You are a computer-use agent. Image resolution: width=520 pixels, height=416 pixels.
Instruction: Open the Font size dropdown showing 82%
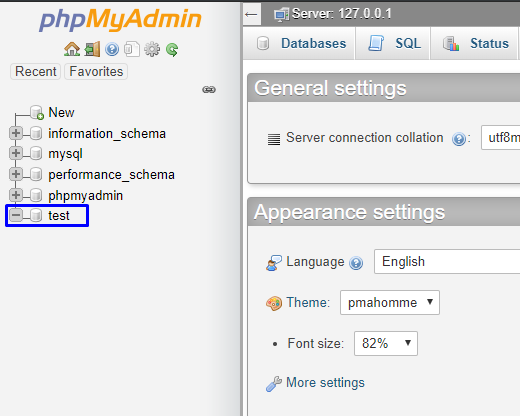tap(386, 343)
